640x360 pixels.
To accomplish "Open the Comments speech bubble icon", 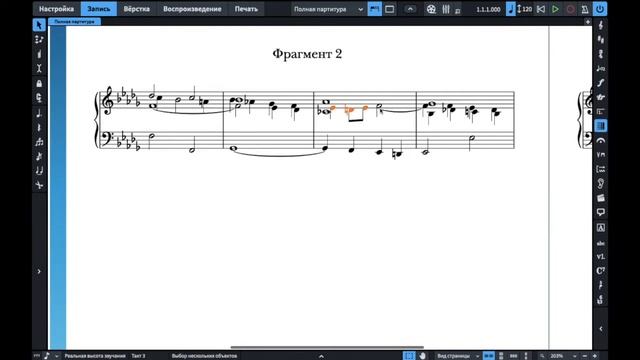I will coord(600,212).
